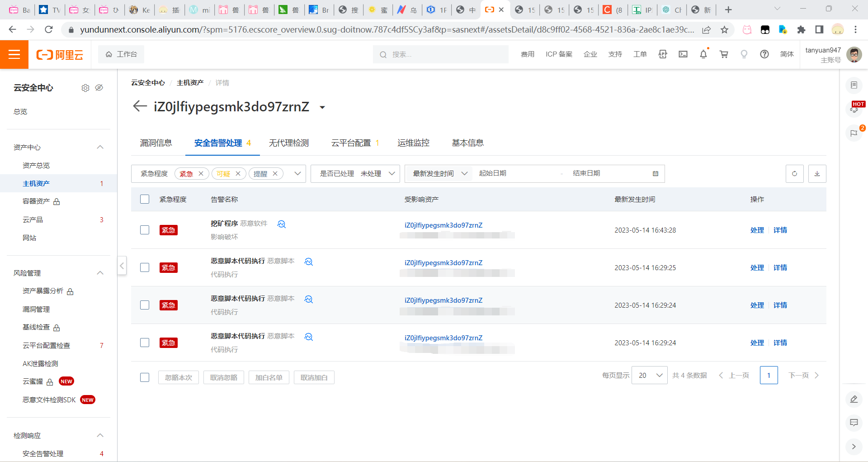
Task: Remove the 紧急 severity filter tag
Action: [x=201, y=174]
